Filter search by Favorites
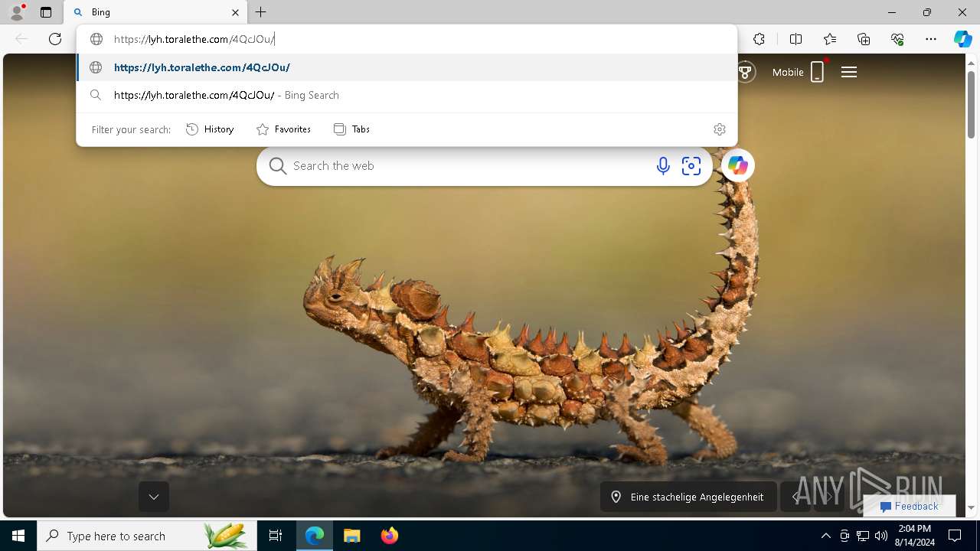The height and width of the screenshot is (551, 980). tap(283, 129)
